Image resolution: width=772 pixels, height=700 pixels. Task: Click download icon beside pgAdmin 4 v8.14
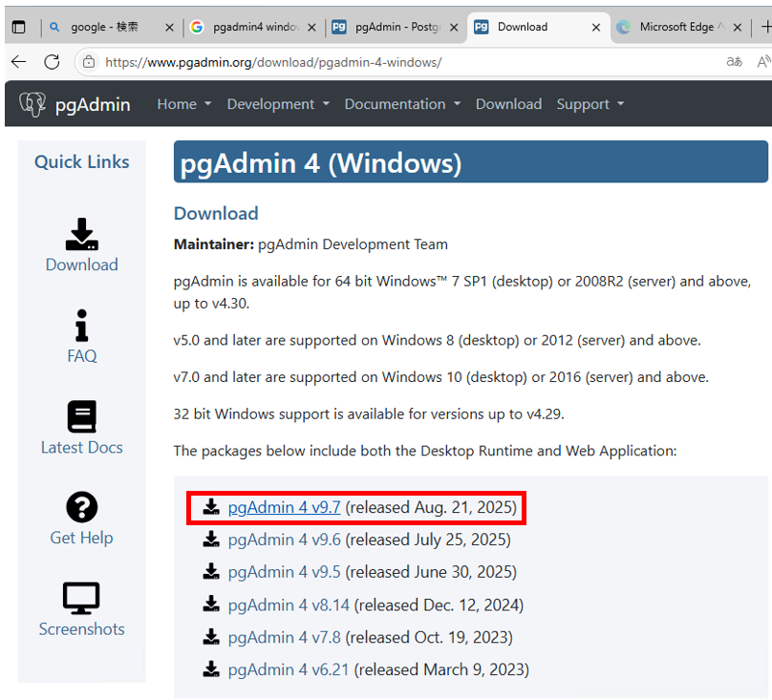pos(211,604)
